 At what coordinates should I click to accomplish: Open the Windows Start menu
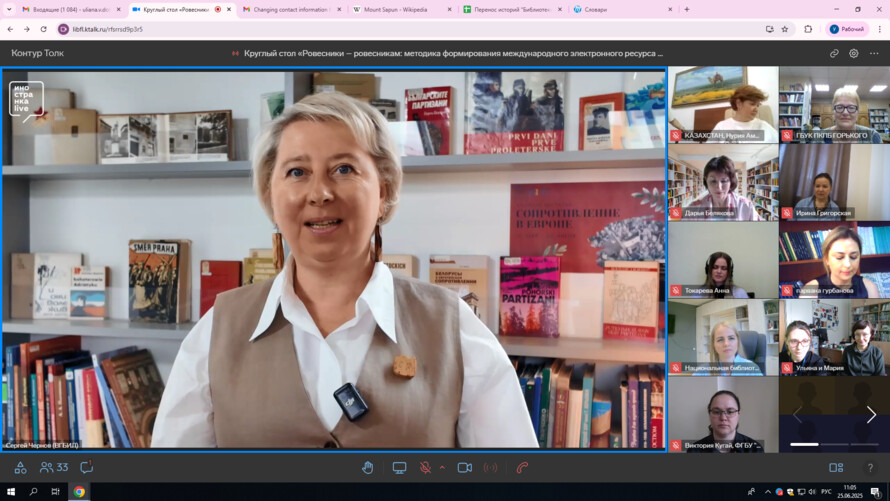pyautogui.click(x=12, y=492)
